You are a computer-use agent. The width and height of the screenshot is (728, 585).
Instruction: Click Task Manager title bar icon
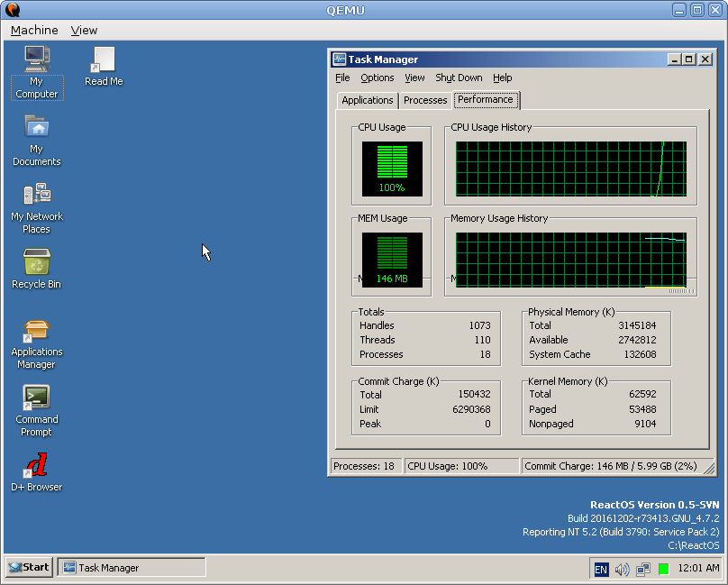pos(340,59)
